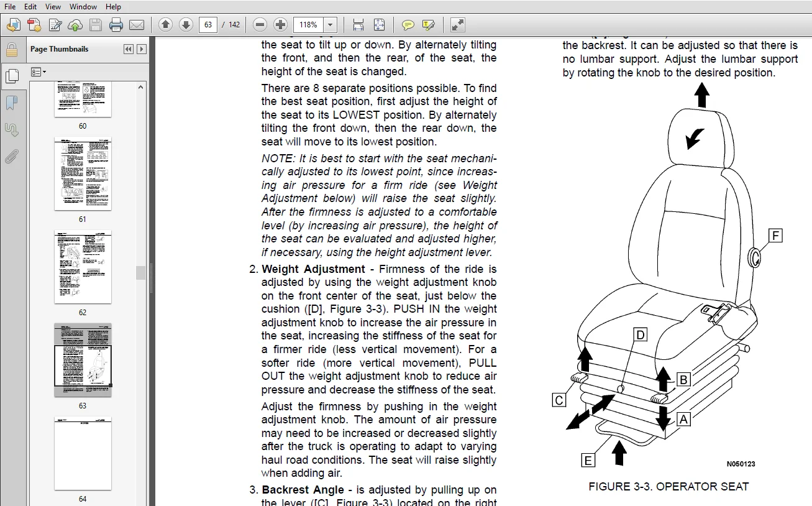Image resolution: width=812 pixels, height=506 pixels.
Task: Click the fit width scrolling mode icon
Action: [x=358, y=25]
